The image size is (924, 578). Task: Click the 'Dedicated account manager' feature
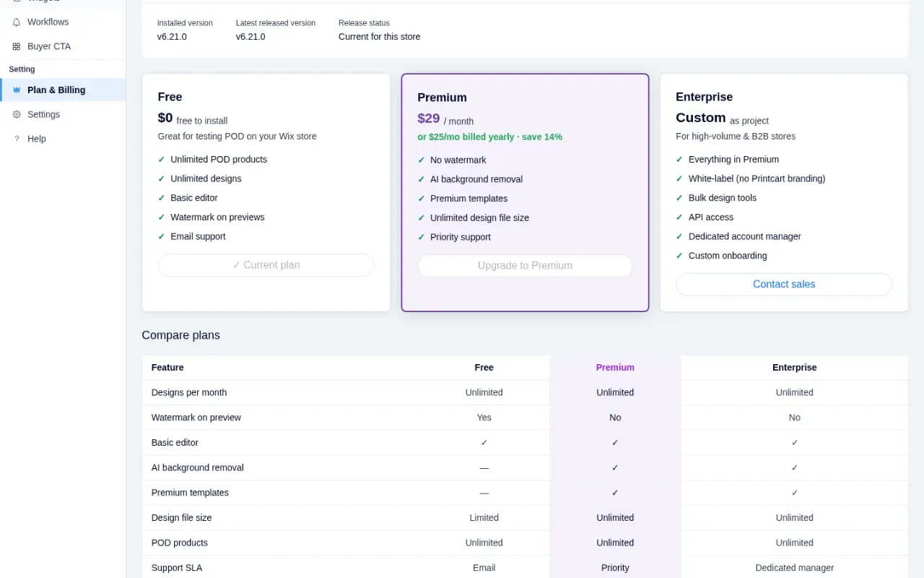click(x=745, y=237)
